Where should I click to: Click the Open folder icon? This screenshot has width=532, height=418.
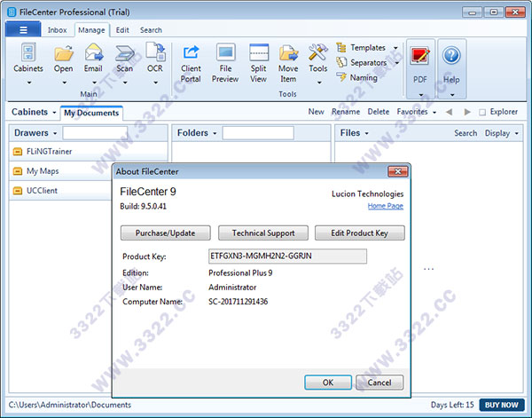pyautogui.click(x=64, y=53)
